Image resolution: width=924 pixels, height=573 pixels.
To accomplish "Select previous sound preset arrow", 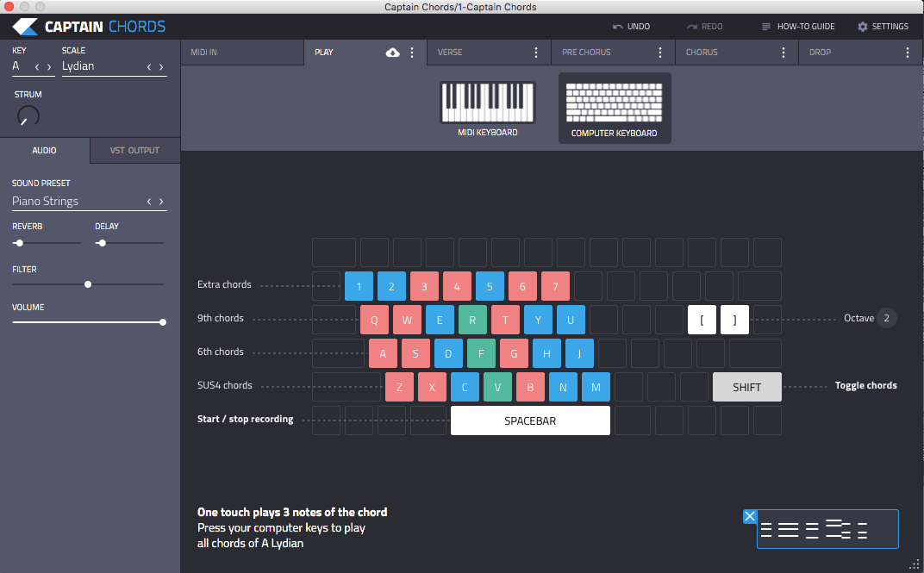I will [149, 202].
